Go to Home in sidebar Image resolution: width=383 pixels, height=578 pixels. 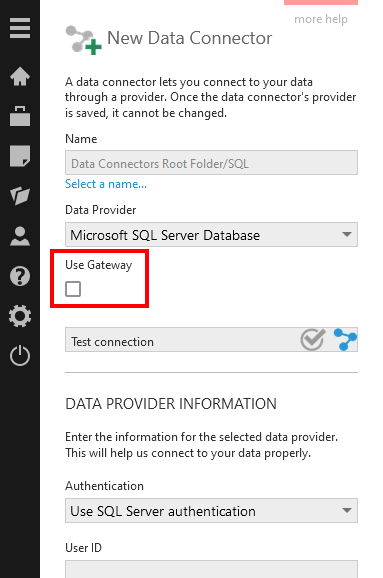20,76
